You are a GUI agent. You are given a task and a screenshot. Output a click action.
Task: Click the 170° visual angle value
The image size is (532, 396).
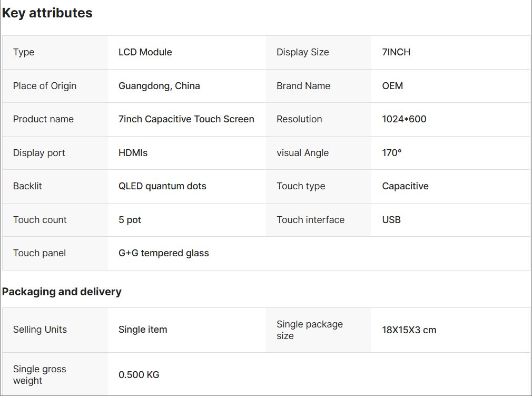tap(392, 153)
